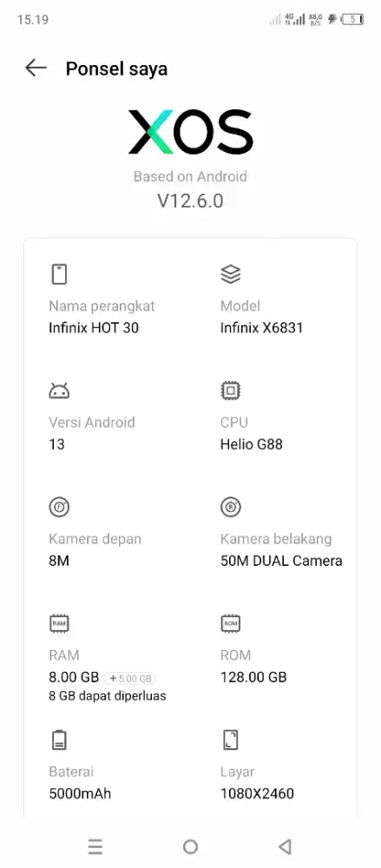381x868 pixels.
Task: Tap the rear camera icon
Action: (230, 507)
